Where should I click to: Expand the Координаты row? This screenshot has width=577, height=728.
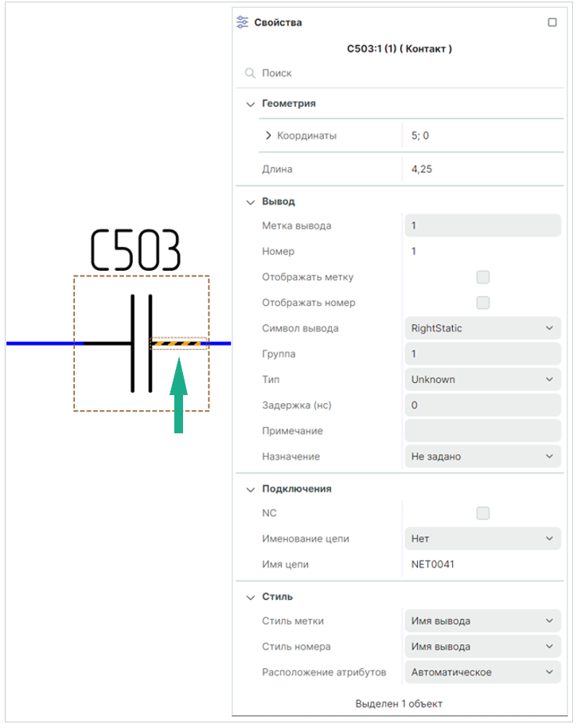tap(268, 135)
